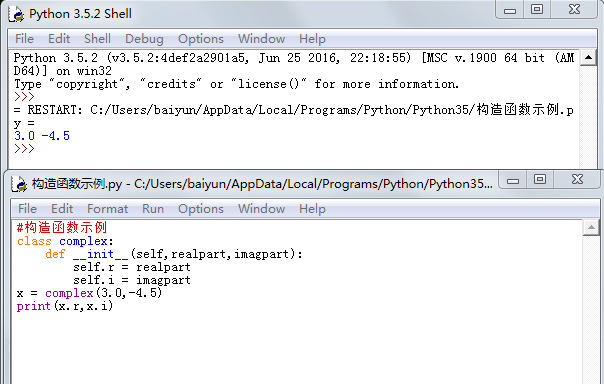Click the editor scrollbar up arrow
604x384 pixels.
click(591, 228)
